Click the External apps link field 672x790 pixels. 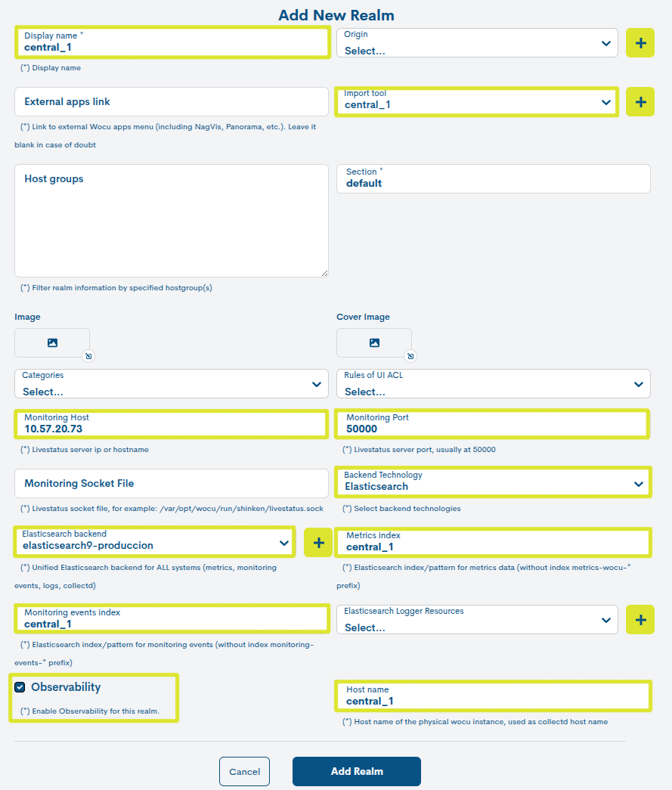tap(172, 102)
